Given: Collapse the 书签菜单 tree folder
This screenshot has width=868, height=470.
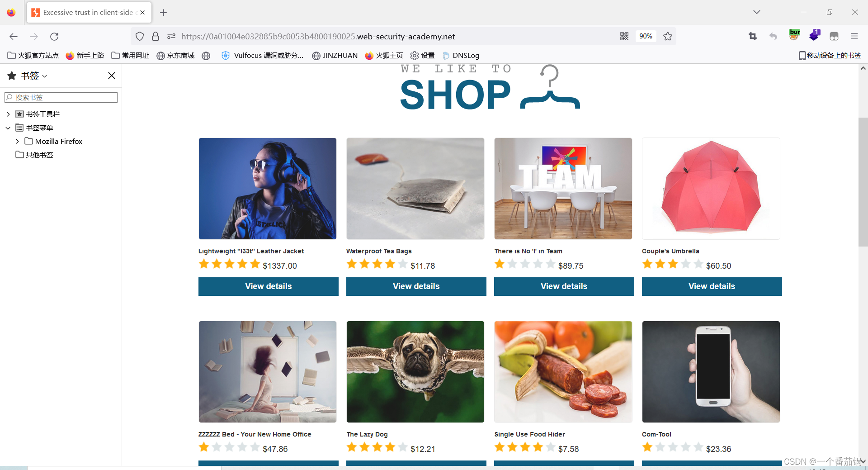Looking at the screenshot, I should tap(8, 128).
